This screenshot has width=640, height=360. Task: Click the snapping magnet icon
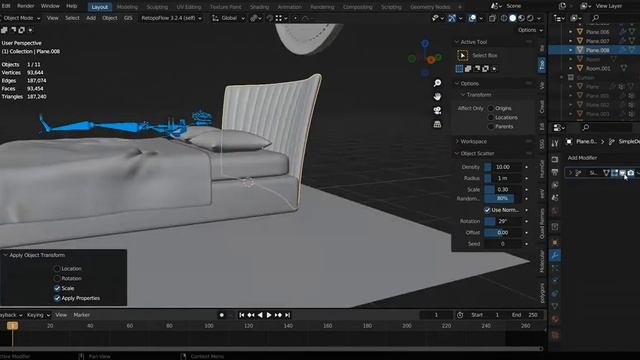(270, 18)
